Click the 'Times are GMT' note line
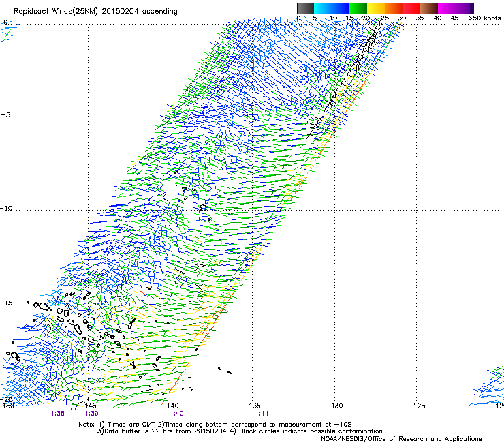This screenshot has width=504, height=443. (x=215, y=425)
